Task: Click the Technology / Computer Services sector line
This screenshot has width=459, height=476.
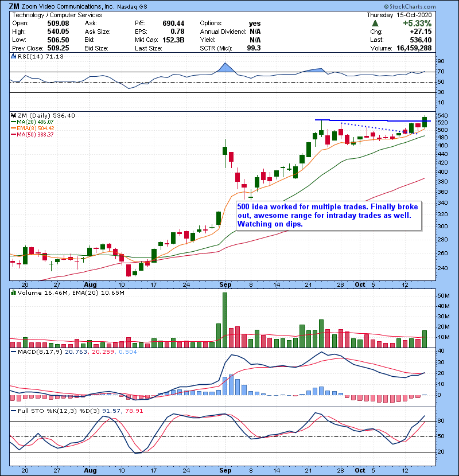Action: (x=57, y=15)
